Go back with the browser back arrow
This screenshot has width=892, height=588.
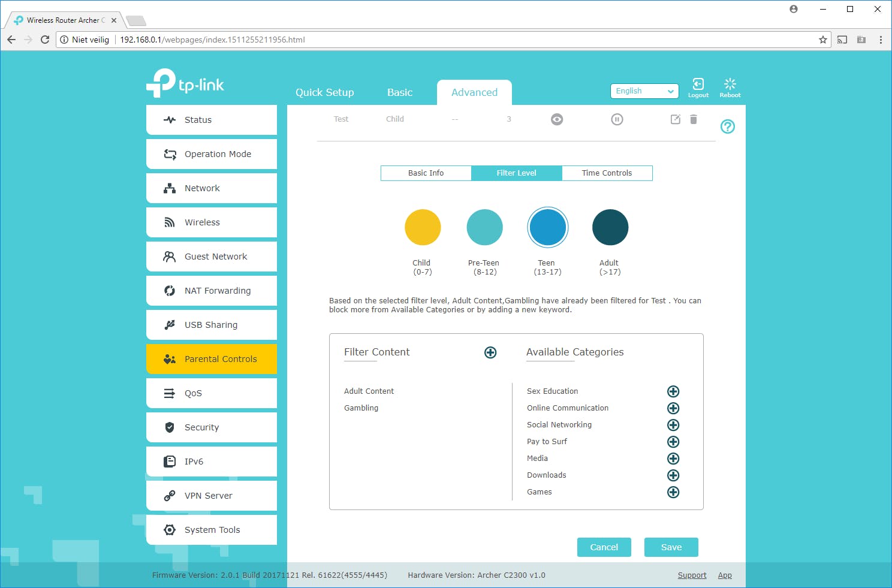(x=11, y=40)
